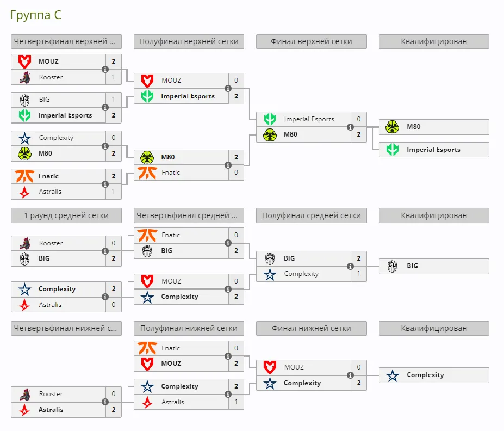Image resolution: width=504 pixels, height=431 pixels.
Task: Open info icon for Complexity vs Astralis 2-1 match
Action: tap(228, 395)
